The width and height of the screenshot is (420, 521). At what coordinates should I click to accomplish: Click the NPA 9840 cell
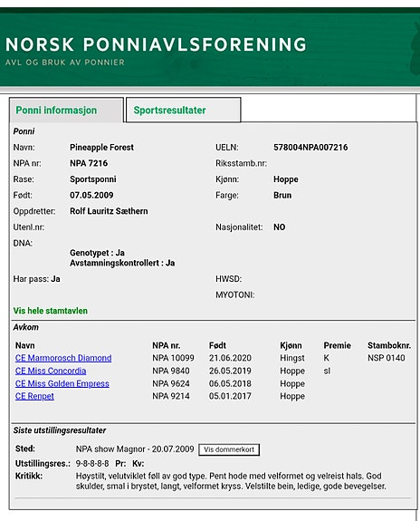click(171, 371)
